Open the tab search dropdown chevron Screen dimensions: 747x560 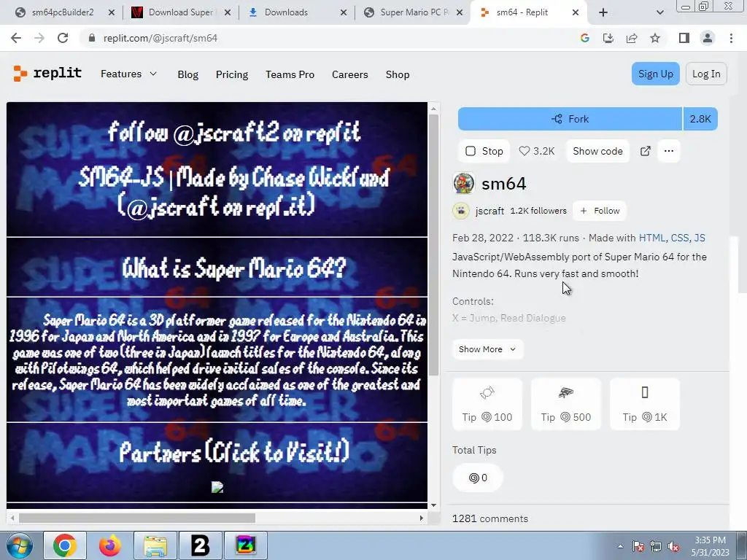(659, 12)
